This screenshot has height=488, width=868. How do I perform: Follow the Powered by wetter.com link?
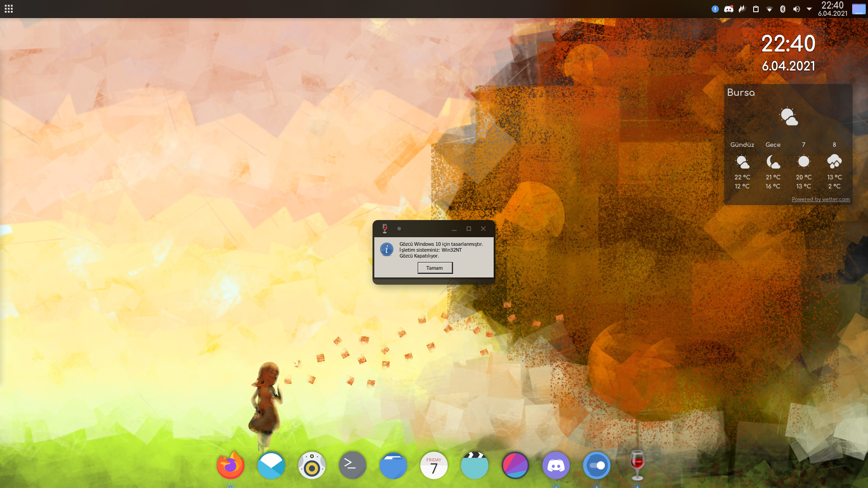pyautogui.click(x=821, y=199)
